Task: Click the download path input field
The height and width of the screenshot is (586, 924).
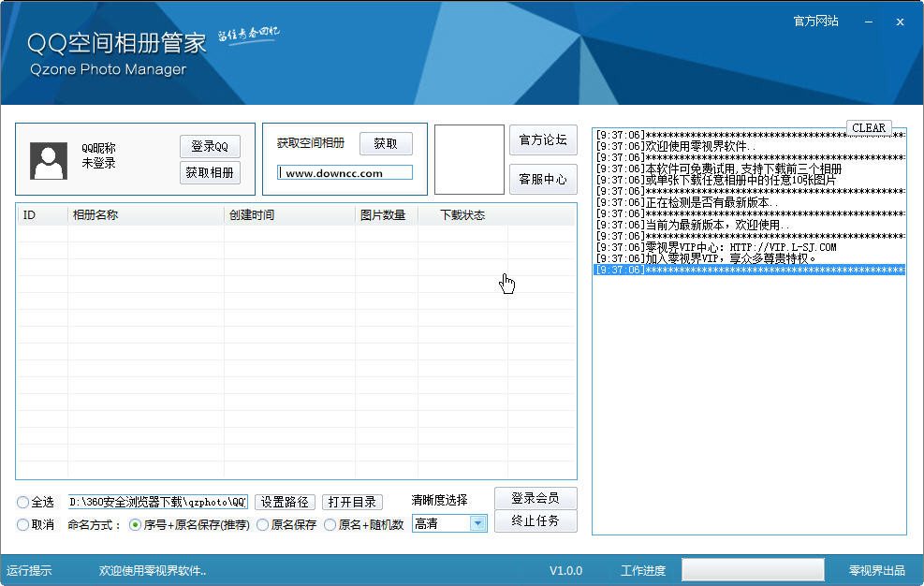Action: [157, 502]
